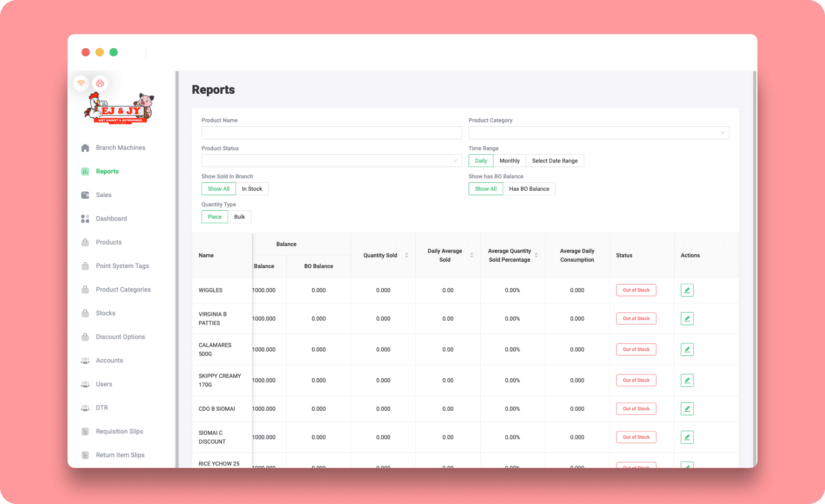Open the Product Category dropdown
Image resolution: width=825 pixels, height=504 pixels.
pos(599,133)
